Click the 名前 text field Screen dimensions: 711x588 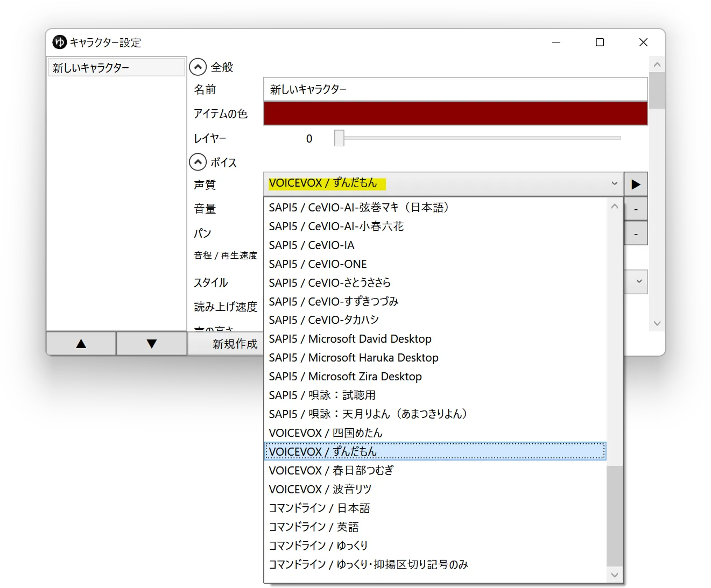(x=455, y=89)
